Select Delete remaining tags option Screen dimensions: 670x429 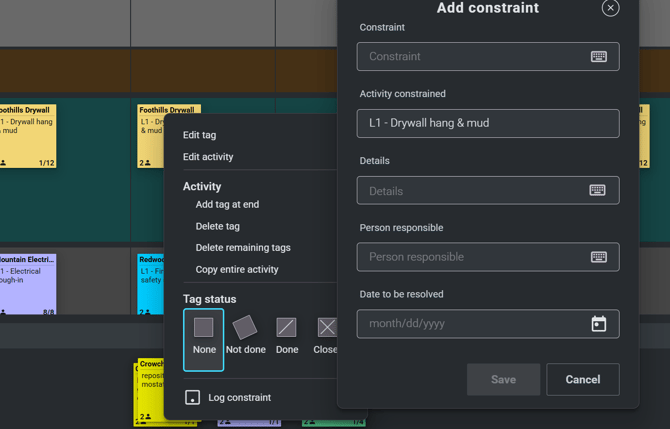point(243,248)
